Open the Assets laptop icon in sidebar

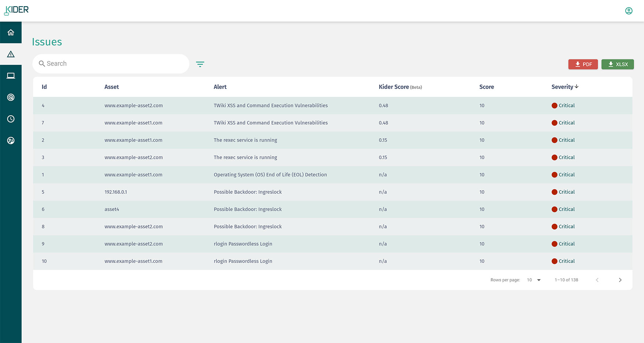click(x=11, y=76)
